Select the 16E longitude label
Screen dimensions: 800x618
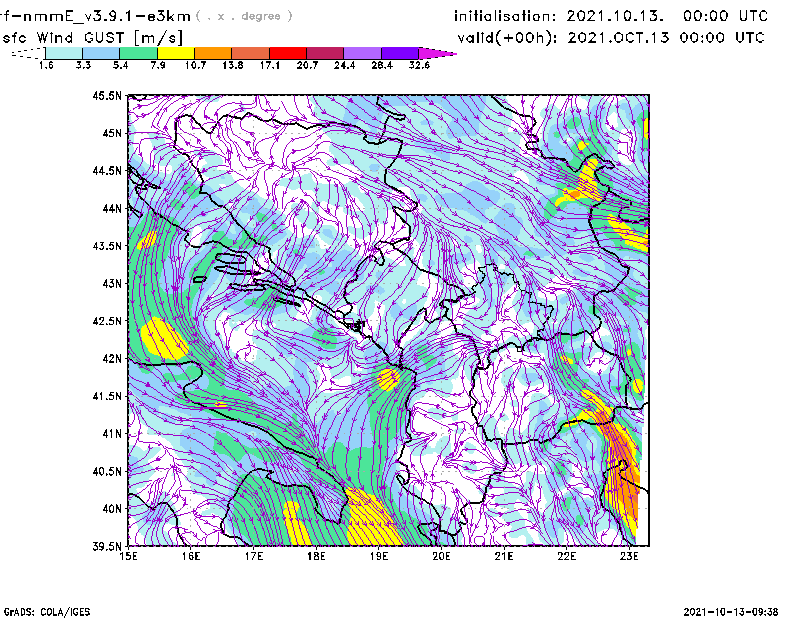[x=191, y=556]
